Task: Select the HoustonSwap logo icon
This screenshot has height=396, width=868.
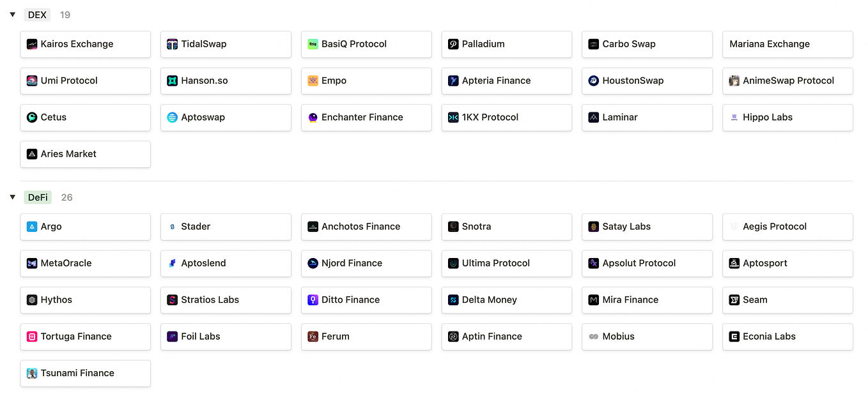Action: coord(594,80)
